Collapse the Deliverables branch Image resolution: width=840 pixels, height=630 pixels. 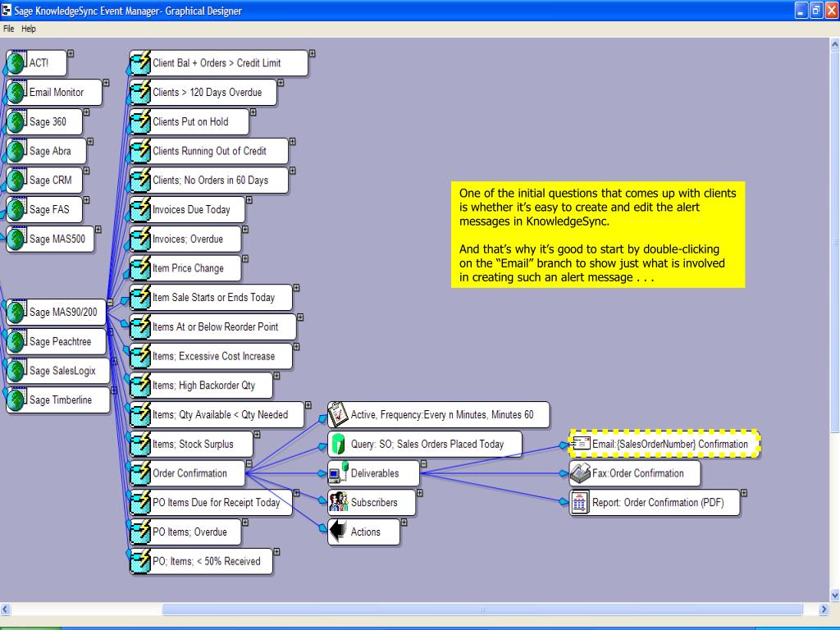coord(424,463)
